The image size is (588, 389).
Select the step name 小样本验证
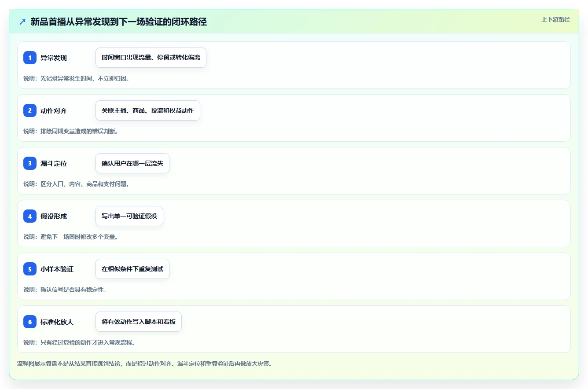pos(57,269)
